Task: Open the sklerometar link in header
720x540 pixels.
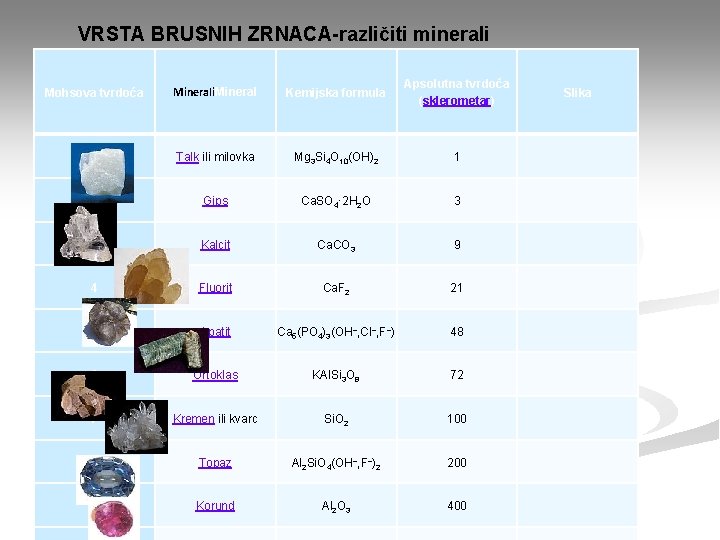Action: (456, 101)
